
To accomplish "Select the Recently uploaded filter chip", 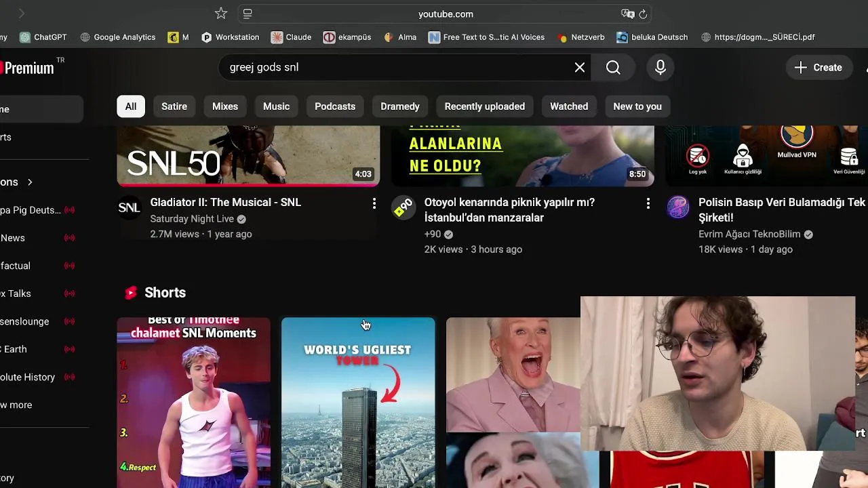I will (x=485, y=106).
